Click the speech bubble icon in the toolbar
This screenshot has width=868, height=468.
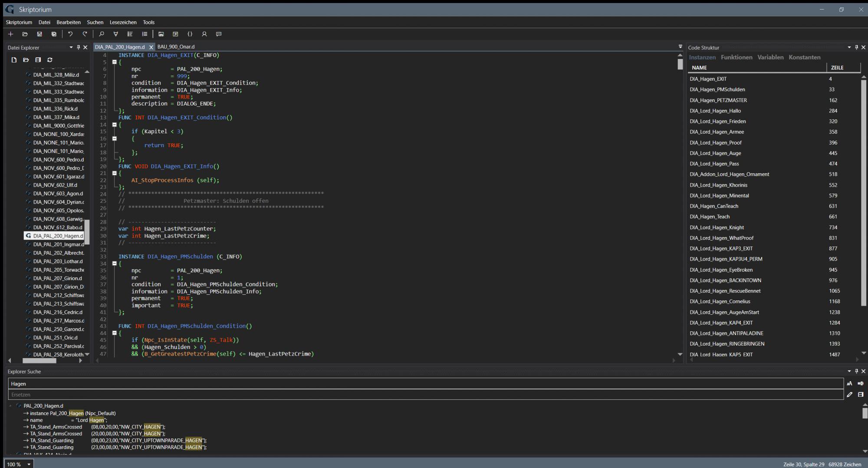pyautogui.click(x=219, y=34)
